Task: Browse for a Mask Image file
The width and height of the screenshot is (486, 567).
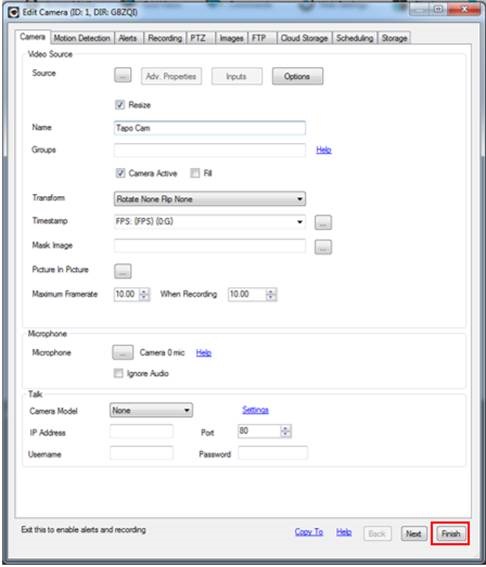Action: 323,247
